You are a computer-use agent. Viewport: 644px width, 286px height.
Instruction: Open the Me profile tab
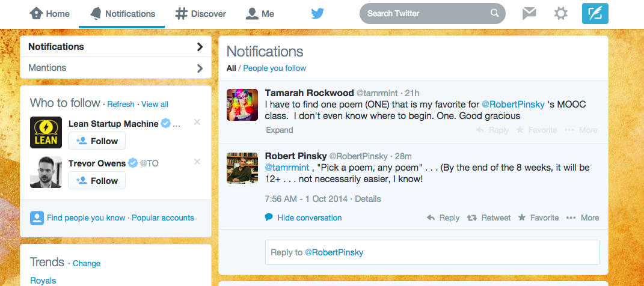click(x=260, y=14)
